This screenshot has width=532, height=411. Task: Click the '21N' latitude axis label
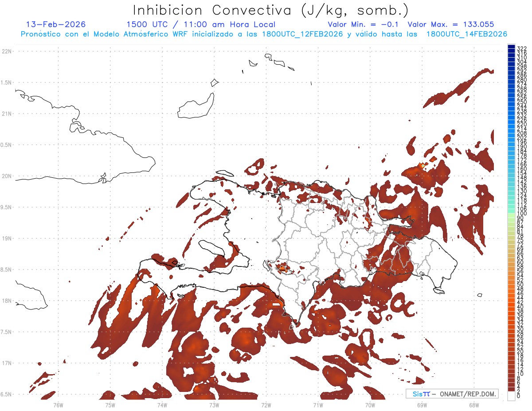[x=7, y=114]
